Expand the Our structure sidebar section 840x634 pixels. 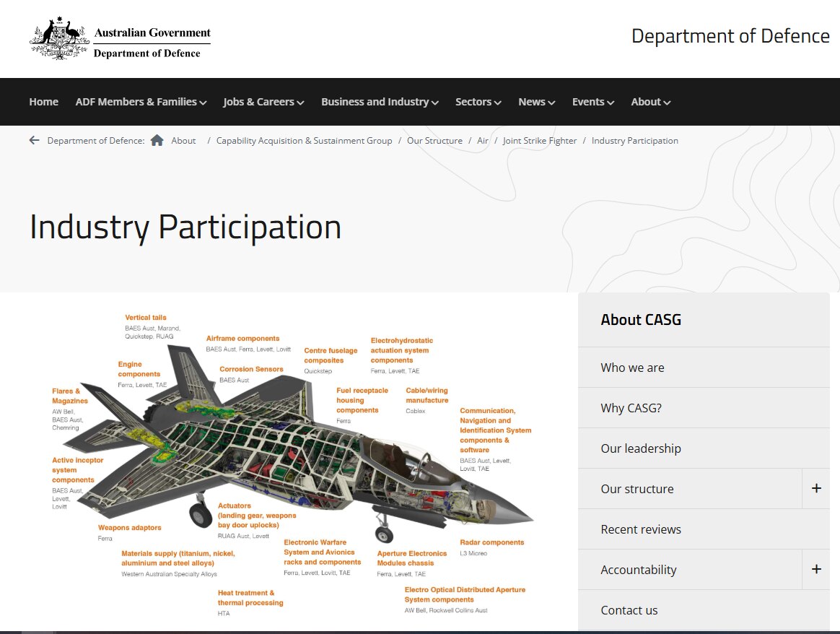816,489
